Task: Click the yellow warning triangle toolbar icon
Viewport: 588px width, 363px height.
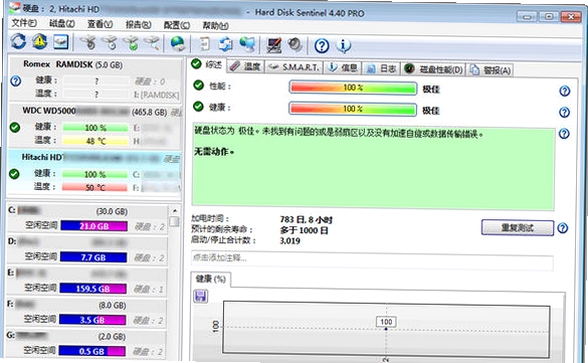Action: [x=40, y=42]
